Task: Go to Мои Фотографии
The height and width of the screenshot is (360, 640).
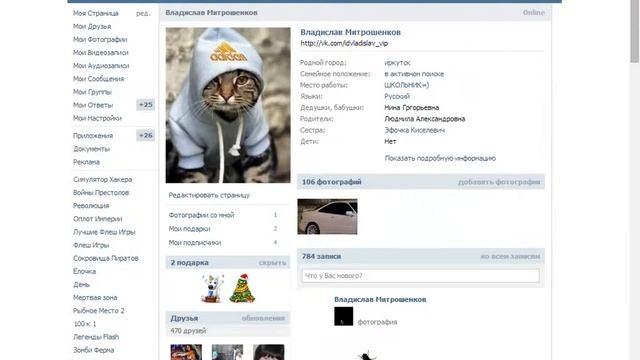Action: coord(100,39)
